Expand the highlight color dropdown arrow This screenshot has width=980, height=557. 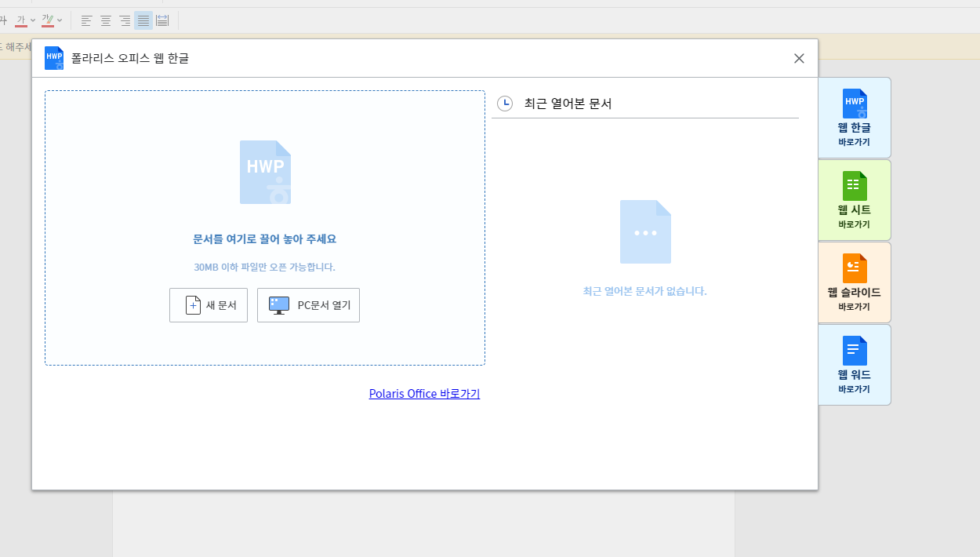coord(60,20)
